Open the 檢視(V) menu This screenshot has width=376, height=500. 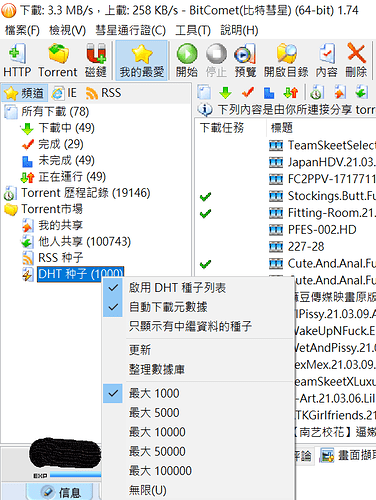pyautogui.click(x=67, y=31)
